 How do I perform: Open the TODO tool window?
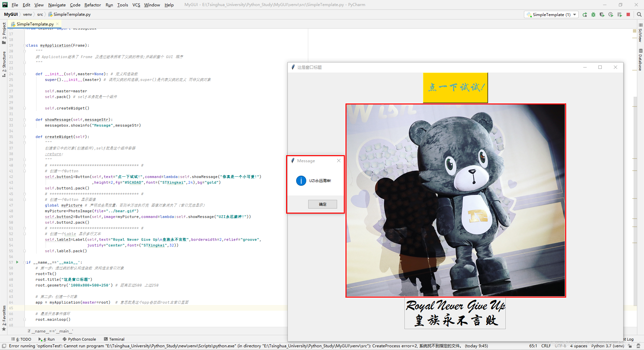click(21, 339)
